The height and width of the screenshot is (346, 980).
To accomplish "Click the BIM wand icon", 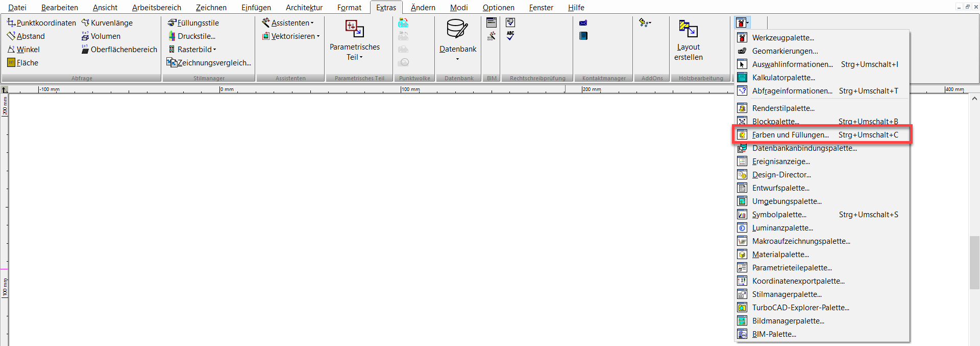I will [x=492, y=36].
